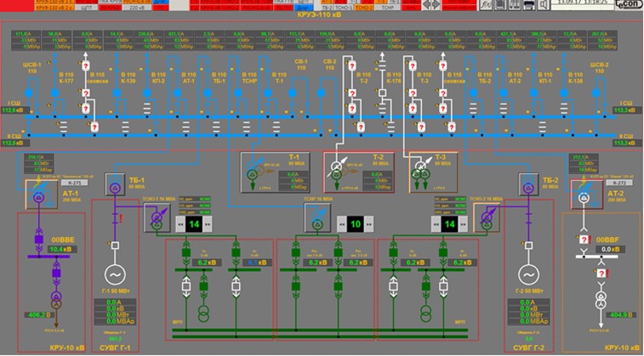The width and height of the screenshot is (644, 356).
Task: Mute alarms with the speaker icon
Action: 544,5
